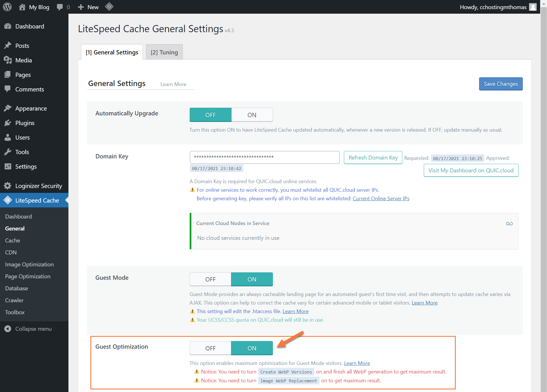Image resolution: width=547 pixels, height=392 pixels.
Task: Switch Guest Mode to OFF
Action: [210, 279]
